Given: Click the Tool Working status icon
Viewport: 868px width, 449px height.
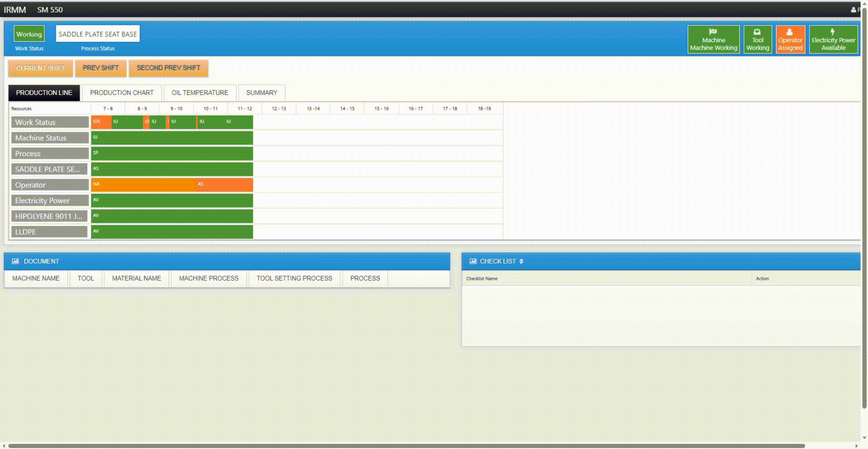Looking at the screenshot, I should coord(757,32).
